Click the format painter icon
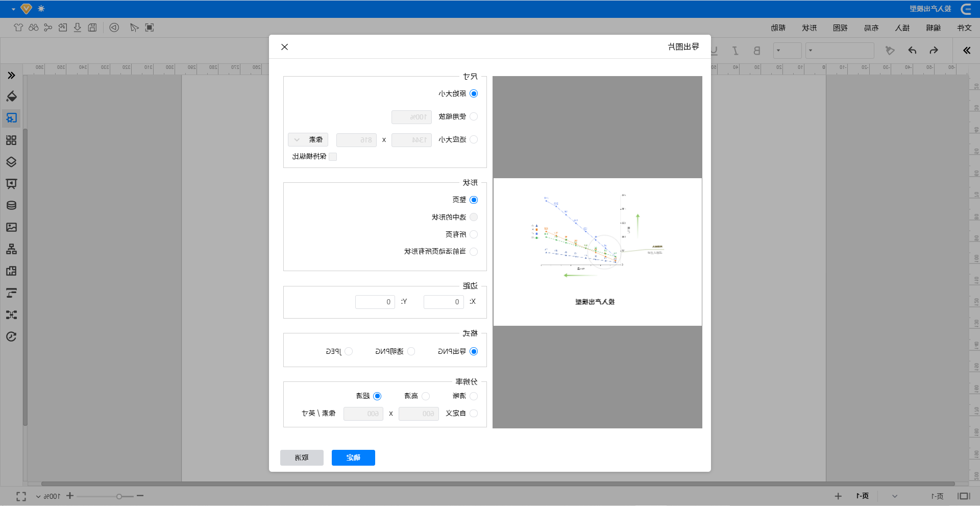 point(890,51)
